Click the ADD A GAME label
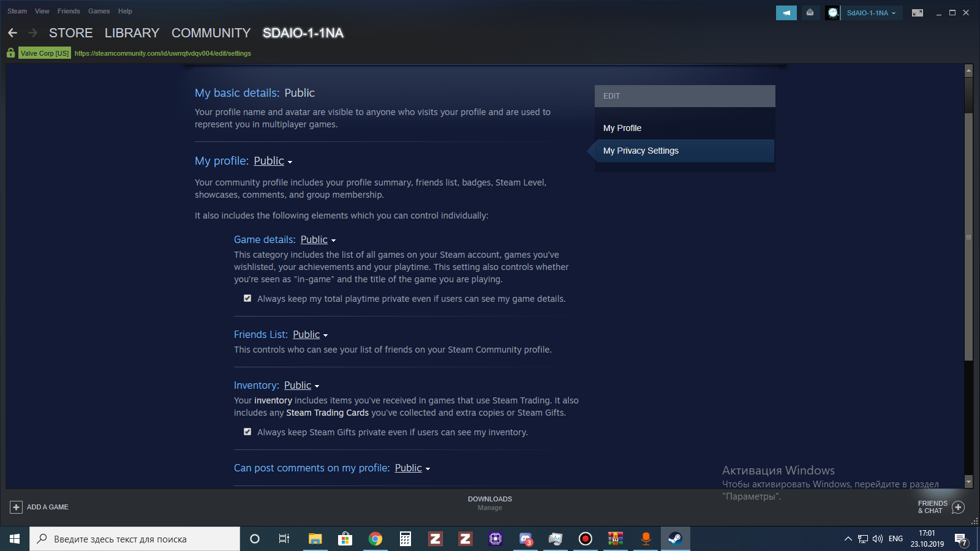This screenshot has height=551, width=980. click(x=48, y=507)
